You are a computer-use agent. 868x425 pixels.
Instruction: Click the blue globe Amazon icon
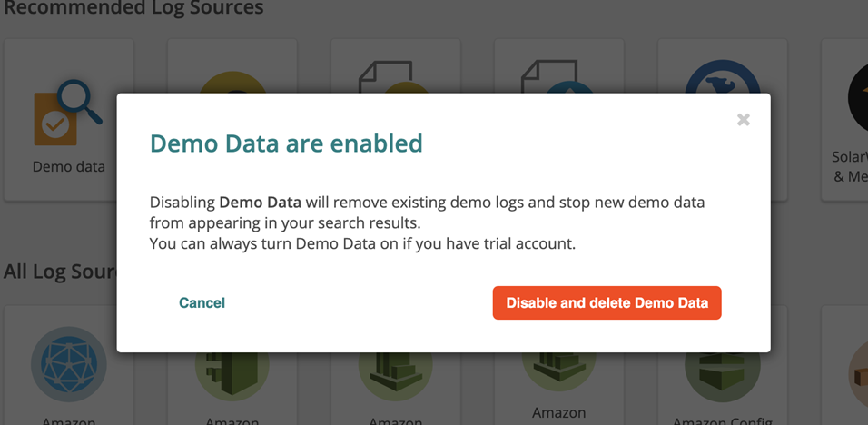[69, 365]
